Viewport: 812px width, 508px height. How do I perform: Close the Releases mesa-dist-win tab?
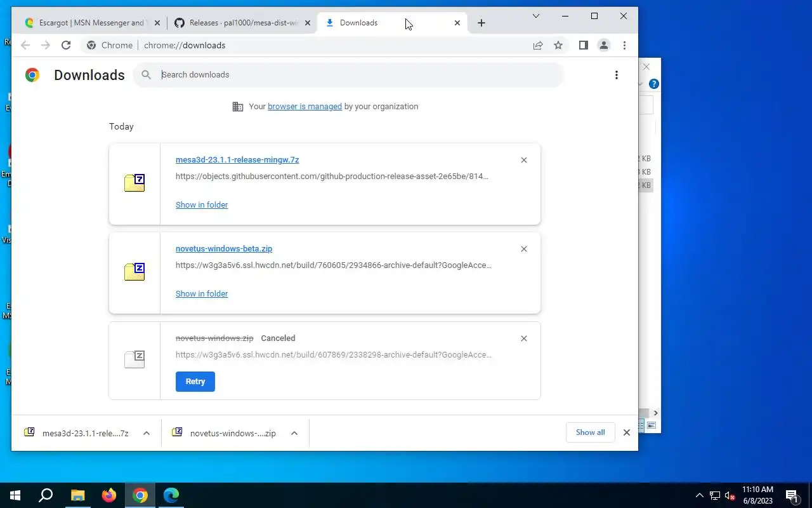tap(308, 23)
